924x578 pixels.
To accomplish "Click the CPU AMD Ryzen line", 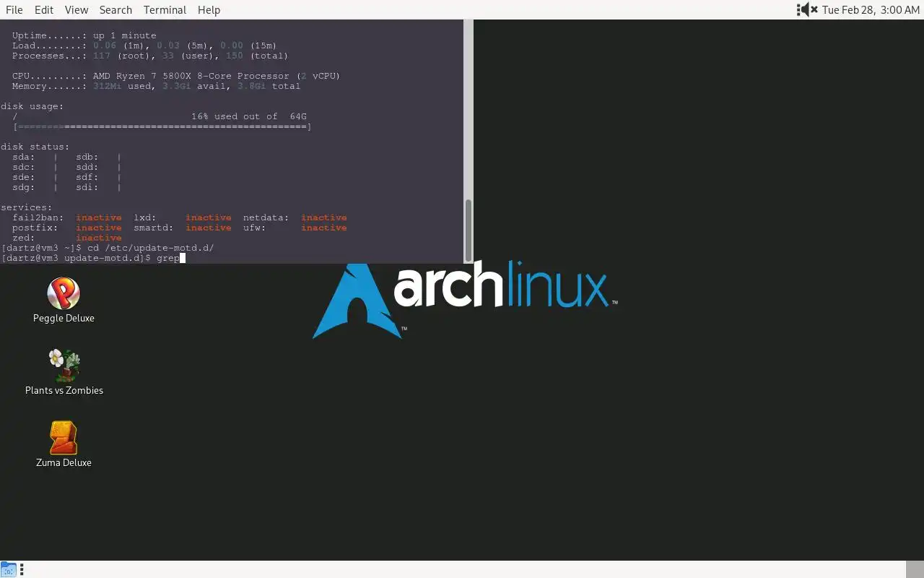I will click(176, 76).
